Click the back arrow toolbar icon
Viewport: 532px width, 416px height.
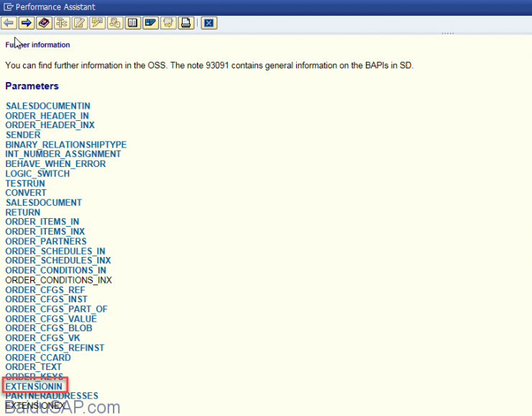[9, 23]
